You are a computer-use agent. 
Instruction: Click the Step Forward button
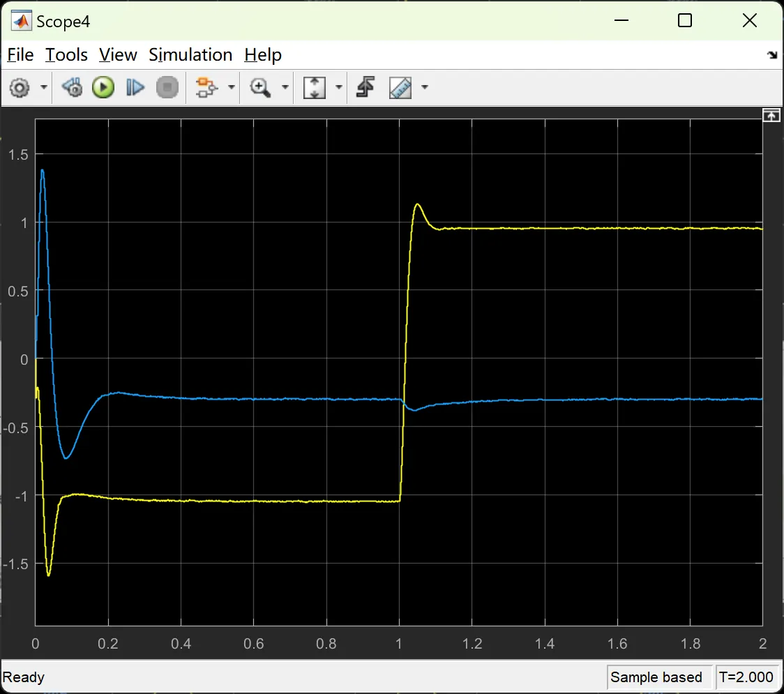coord(135,87)
